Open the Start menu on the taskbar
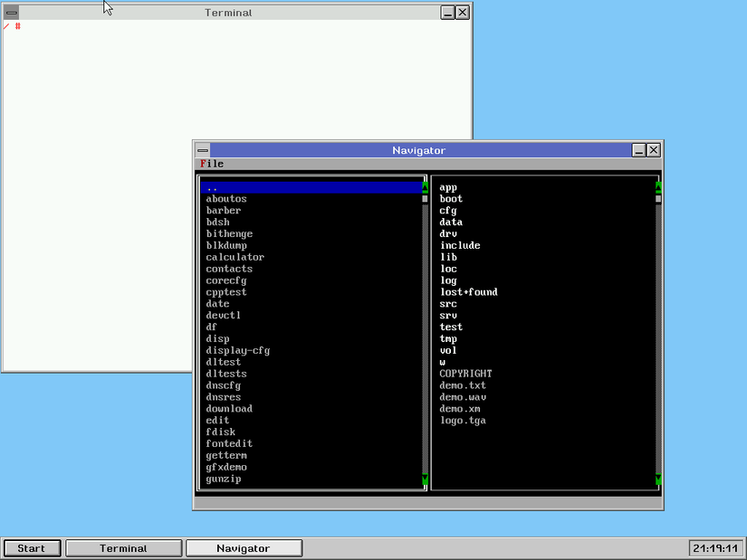This screenshot has height=560, width=747. [x=31, y=547]
